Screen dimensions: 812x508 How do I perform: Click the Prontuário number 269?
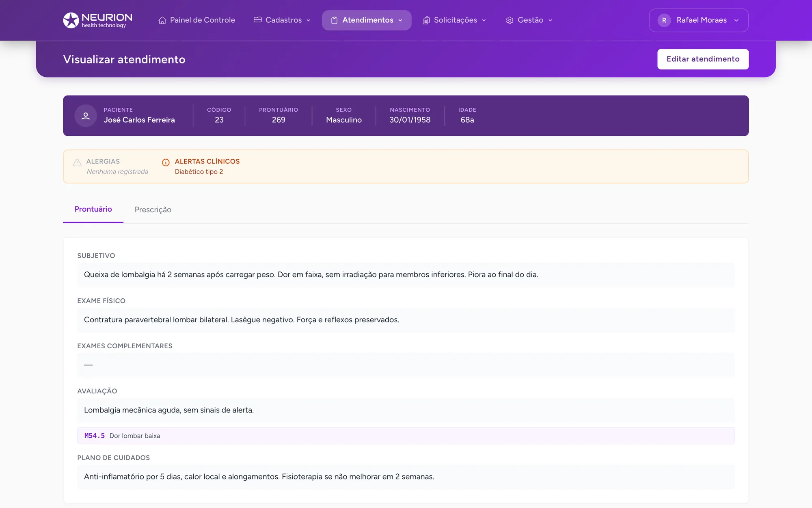click(279, 120)
